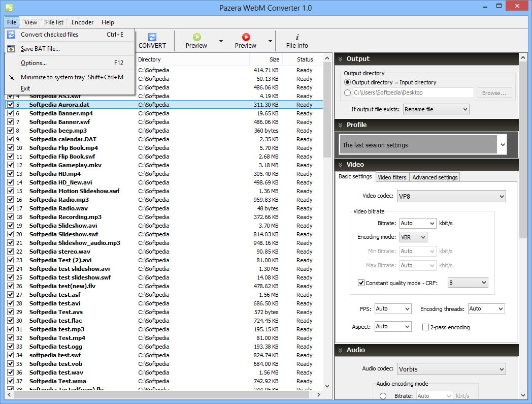Collapse the Audio section chevron
This screenshot has height=404, width=532.
[x=340, y=350]
